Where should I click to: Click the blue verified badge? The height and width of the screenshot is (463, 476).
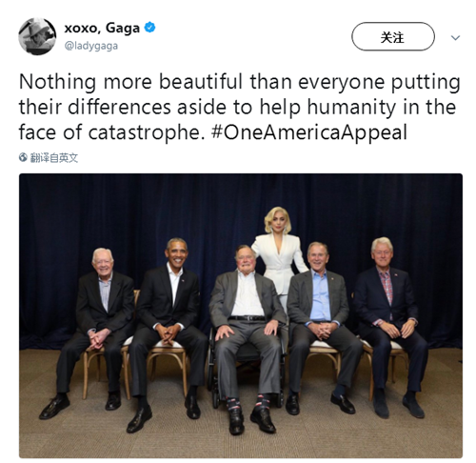149,28
